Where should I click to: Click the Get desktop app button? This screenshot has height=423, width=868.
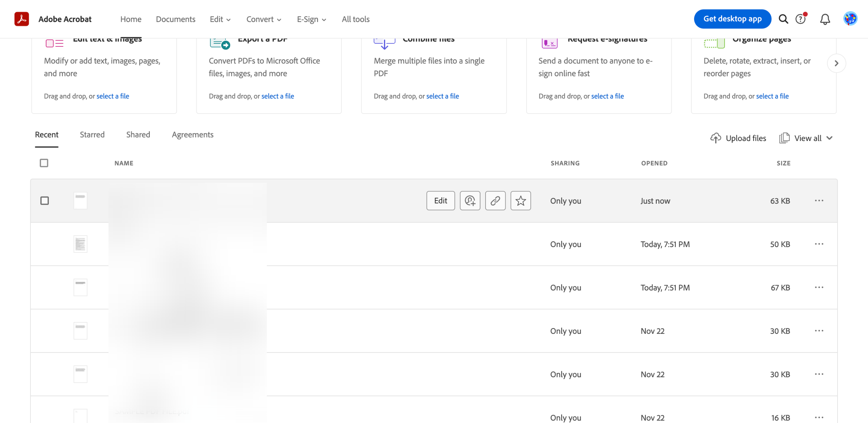[732, 19]
